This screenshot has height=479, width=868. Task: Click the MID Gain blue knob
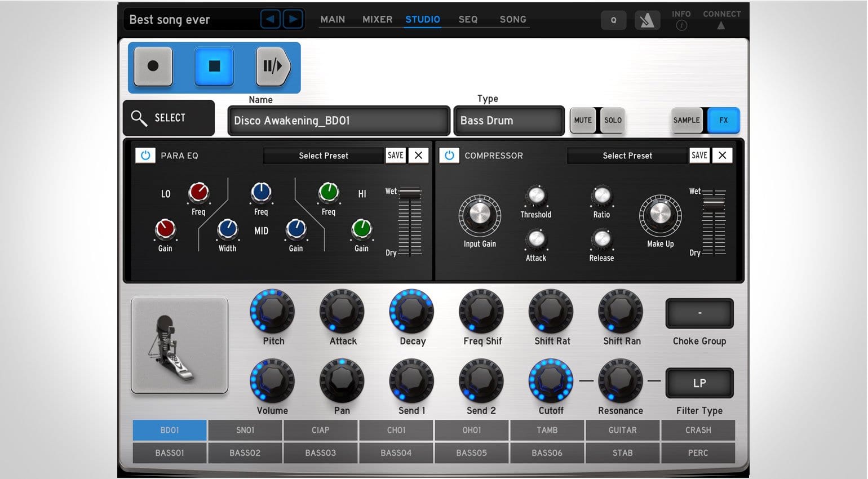296,229
